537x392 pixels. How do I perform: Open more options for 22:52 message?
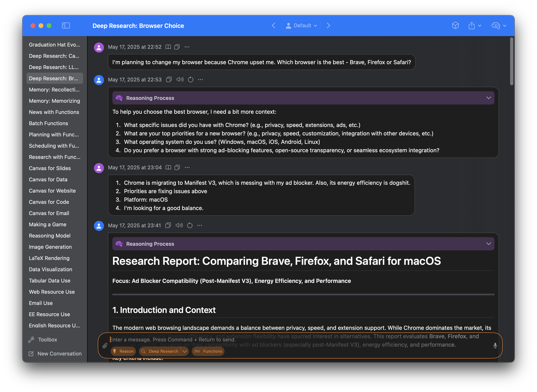tap(187, 47)
